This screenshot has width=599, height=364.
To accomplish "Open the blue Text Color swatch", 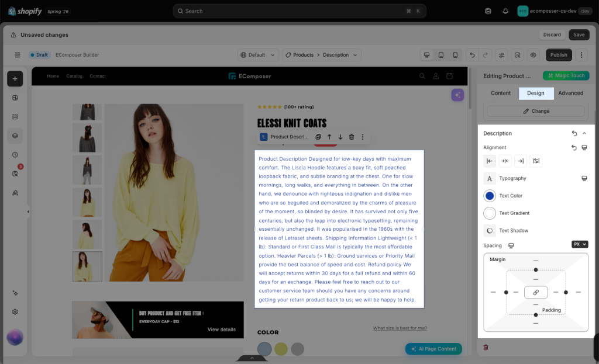I will click(490, 196).
